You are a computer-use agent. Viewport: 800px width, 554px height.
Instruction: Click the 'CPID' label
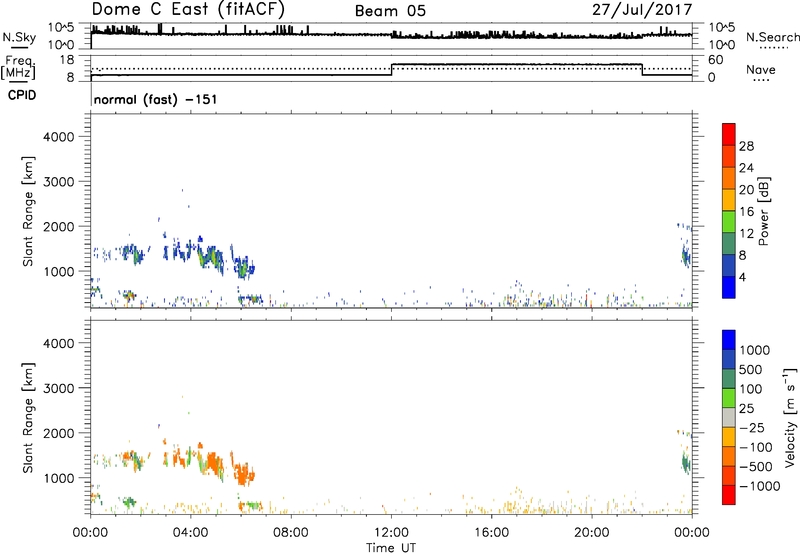[x=22, y=95]
